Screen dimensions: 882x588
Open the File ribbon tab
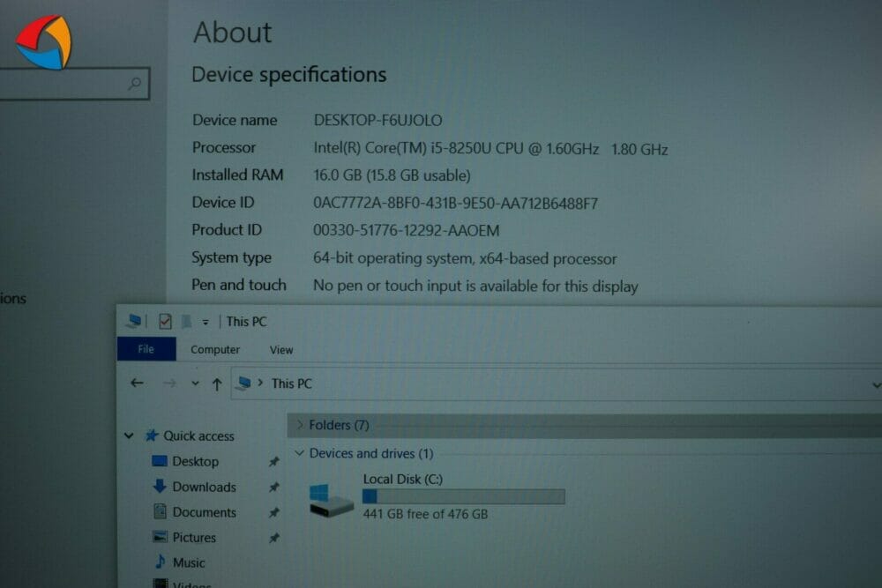click(146, 349)
